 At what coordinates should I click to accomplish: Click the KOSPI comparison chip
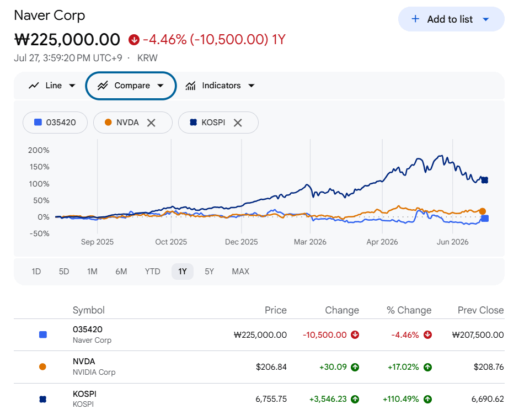coord(218,123)
